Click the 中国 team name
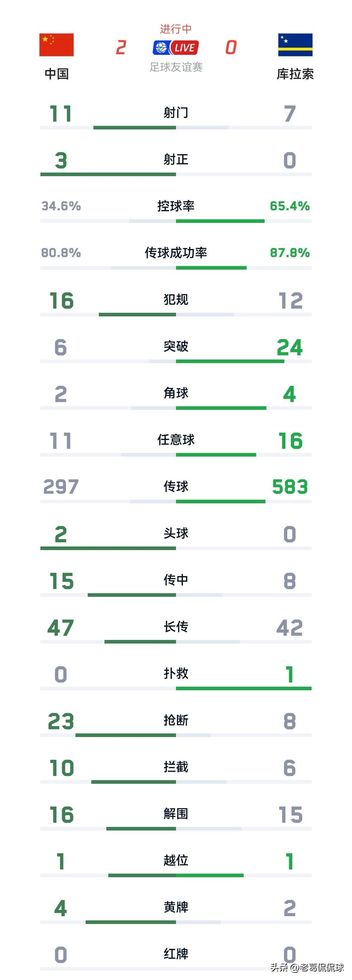The image size is (352, 980). [57, 74]
